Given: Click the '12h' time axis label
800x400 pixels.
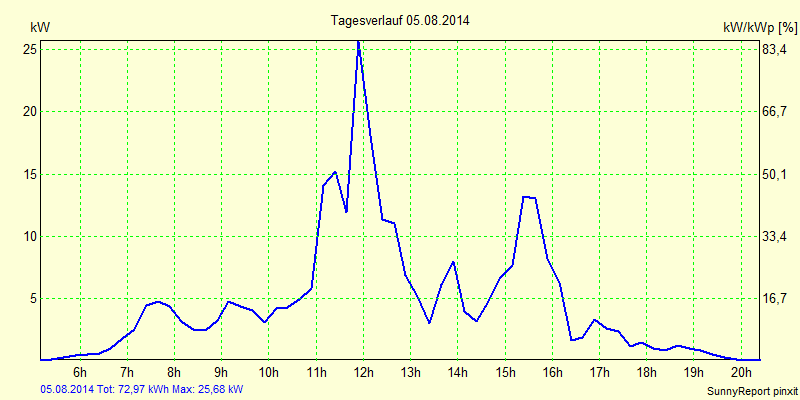Looking at the screenshot, I should (364, 371).
